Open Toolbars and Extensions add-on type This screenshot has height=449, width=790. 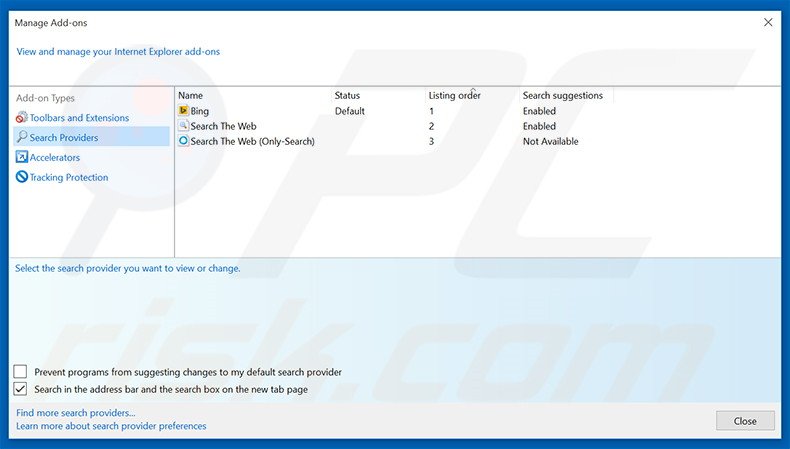pyautogui.click(x=79, y=117)
